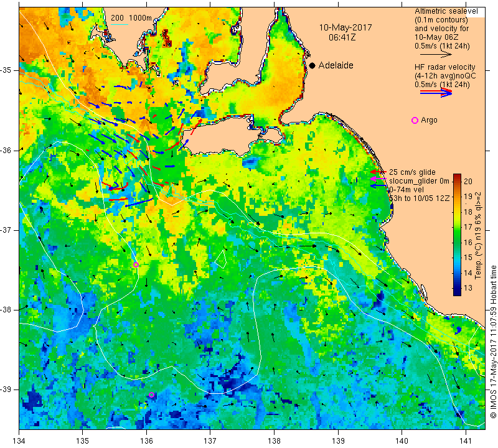
Task: Click the latitude label -39
Action: pyautogui.click(x=6, y=390)
